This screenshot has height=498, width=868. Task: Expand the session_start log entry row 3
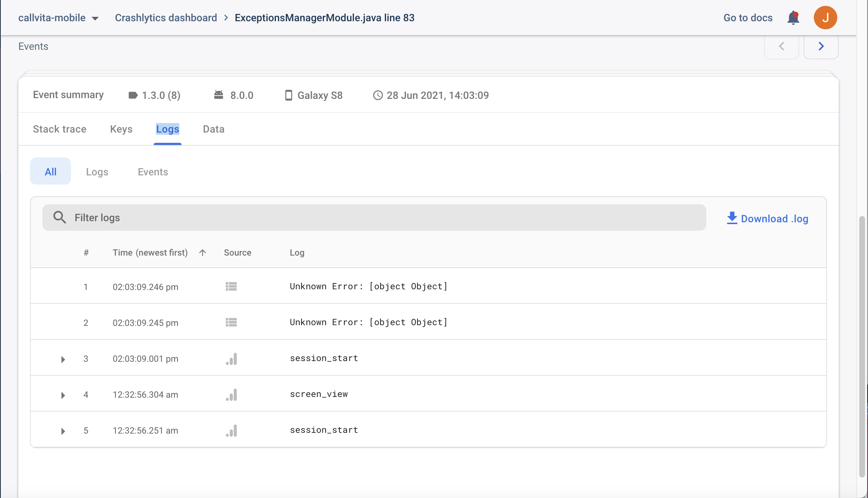click(x=63, y=359)
